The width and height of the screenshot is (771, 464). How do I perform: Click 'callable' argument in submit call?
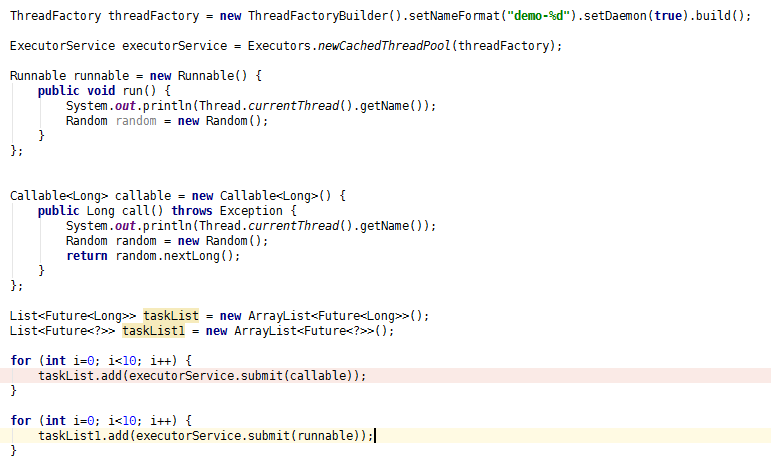(318, 376)
